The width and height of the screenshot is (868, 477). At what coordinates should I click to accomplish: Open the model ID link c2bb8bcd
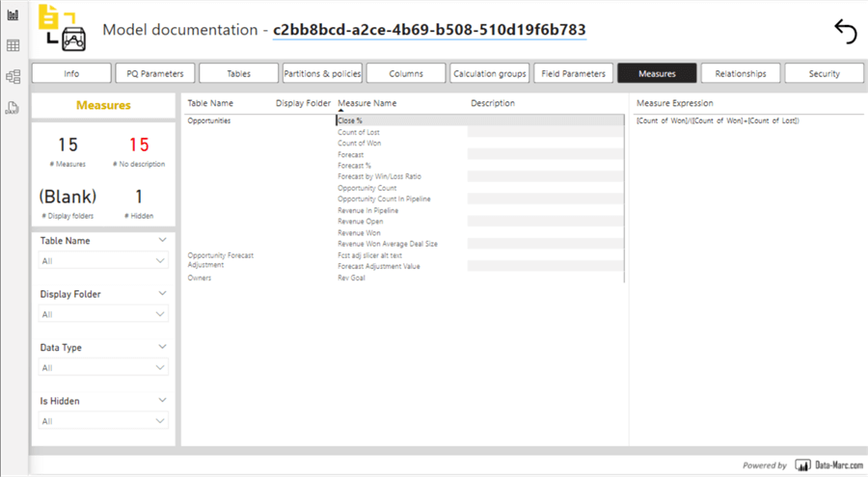point(429,30)
